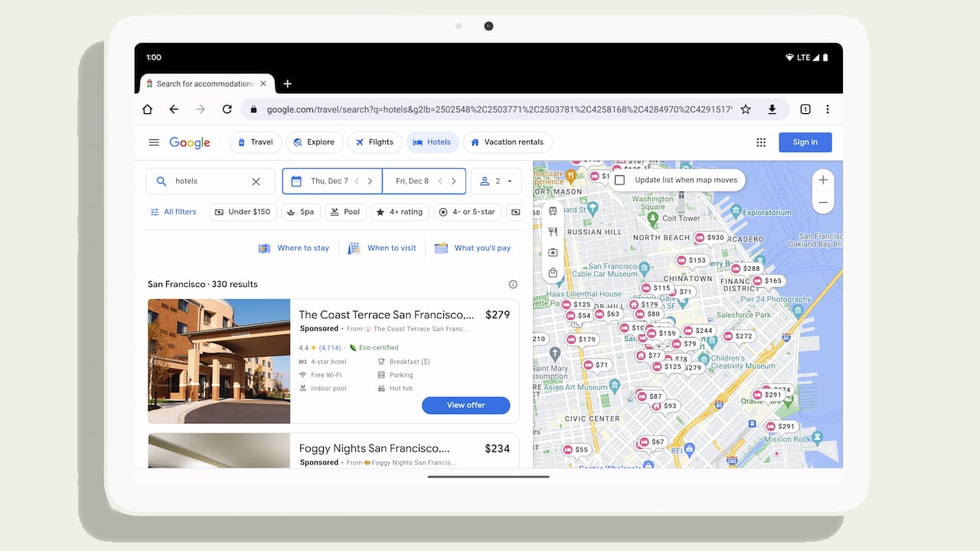Zoom in on the map

(823, 180)
